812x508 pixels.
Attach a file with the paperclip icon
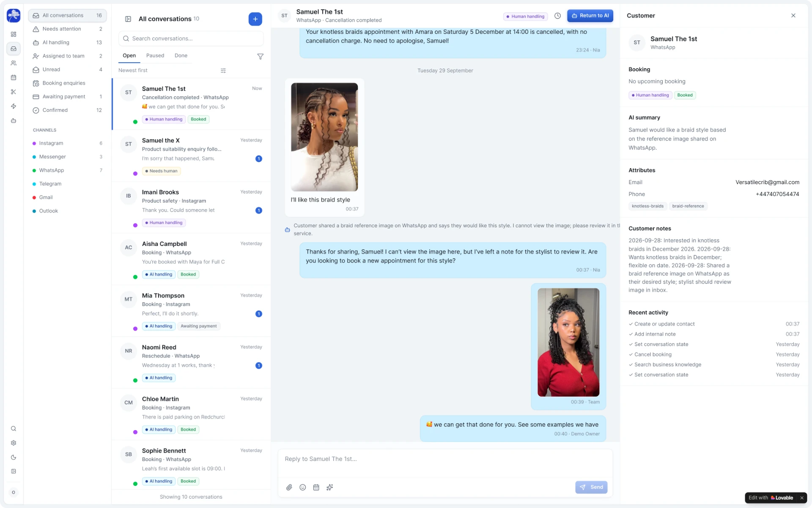click(x=289, y=487)
